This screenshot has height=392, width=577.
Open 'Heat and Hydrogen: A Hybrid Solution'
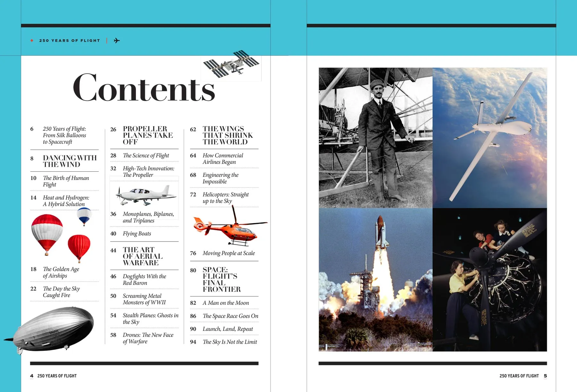pos(66,201)
